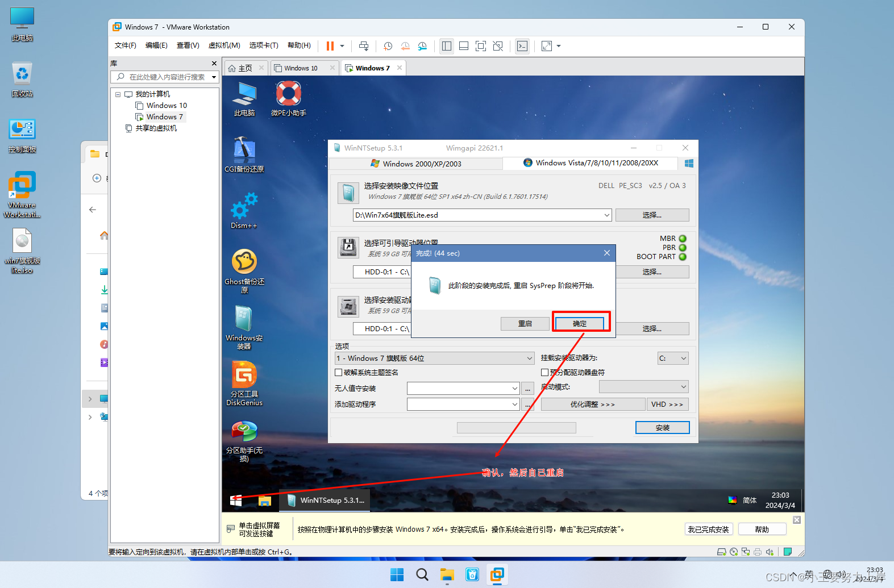Click 重启 in the completion dialog
The width and height of the screenshot is (894, 588).
pyautogui.click(x=525, y=323)
